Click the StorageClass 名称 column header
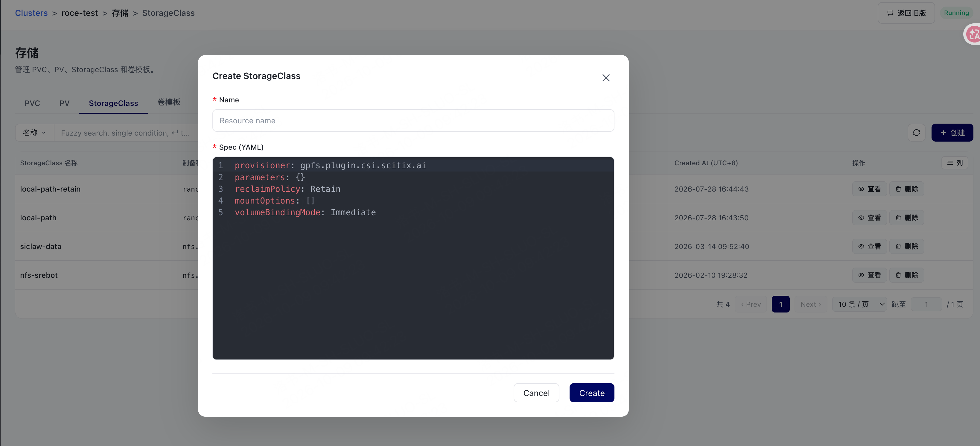This screenshot has width=980, height=446. 49,163
